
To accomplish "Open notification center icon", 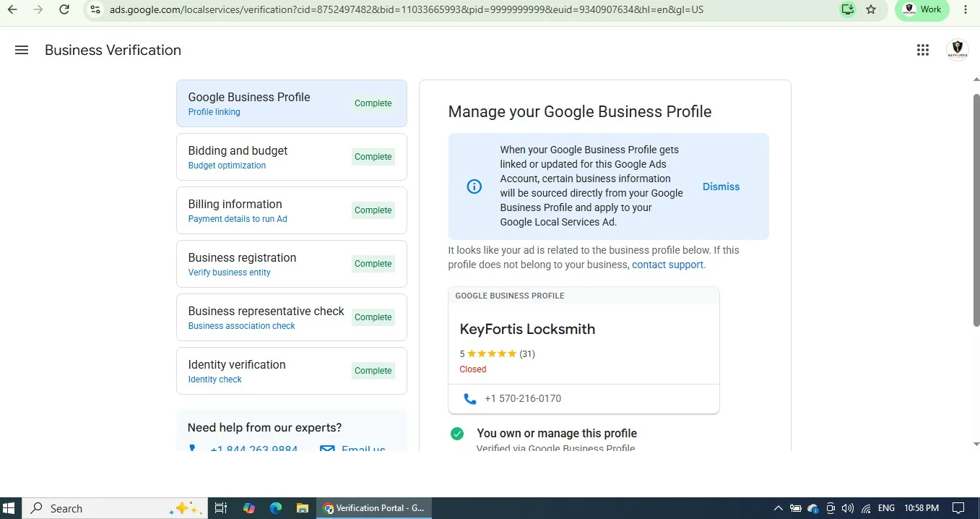I will (958, 508).
